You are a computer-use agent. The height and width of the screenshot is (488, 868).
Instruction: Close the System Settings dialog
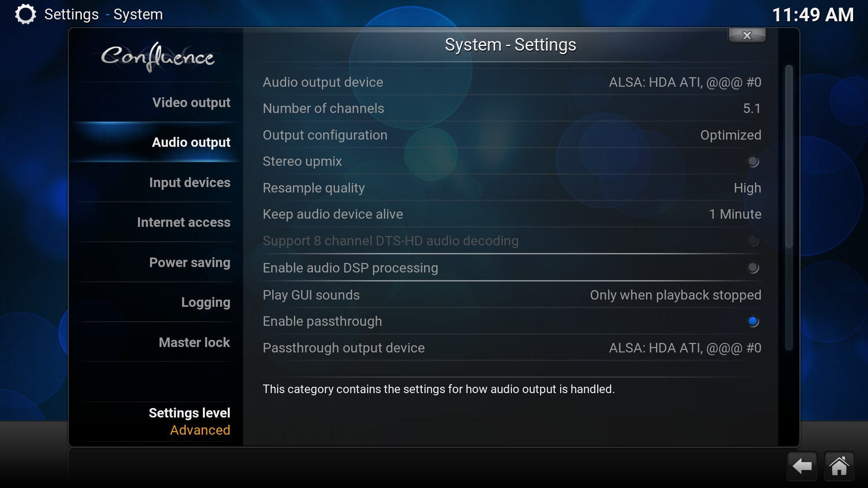747,35
